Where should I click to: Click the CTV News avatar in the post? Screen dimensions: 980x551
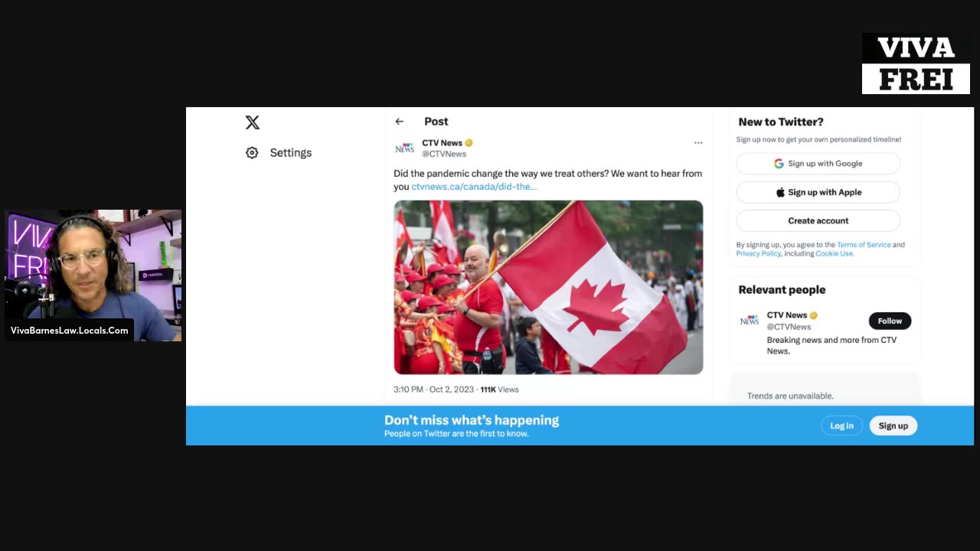[404, 148]
